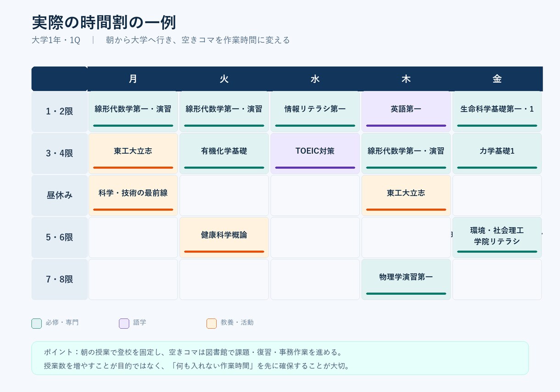Click the 科学・技術の最前線 cell
The height and width of the screenshot is (392, 560).
[133, 196]
